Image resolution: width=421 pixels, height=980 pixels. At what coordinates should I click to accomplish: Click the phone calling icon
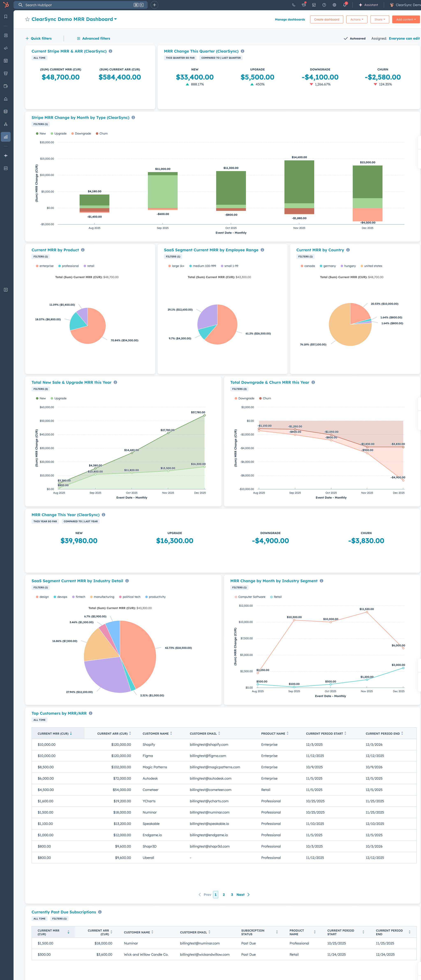[294, 5]
